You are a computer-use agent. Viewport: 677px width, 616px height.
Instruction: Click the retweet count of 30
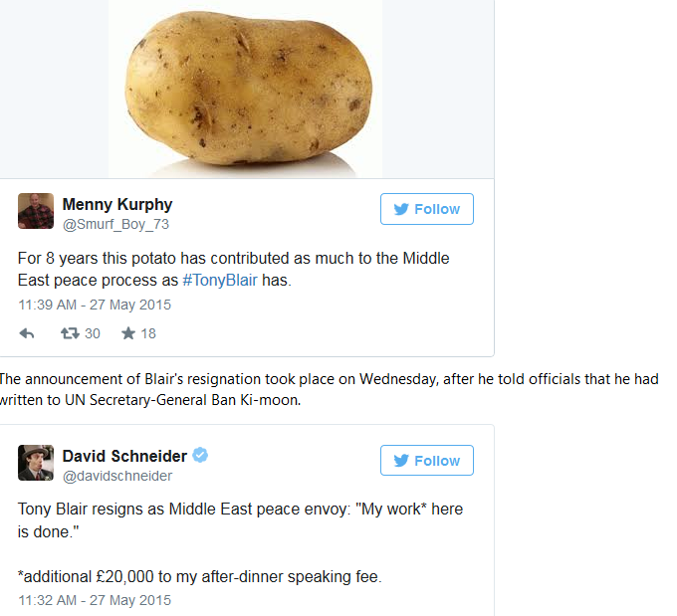coord(92,333)
